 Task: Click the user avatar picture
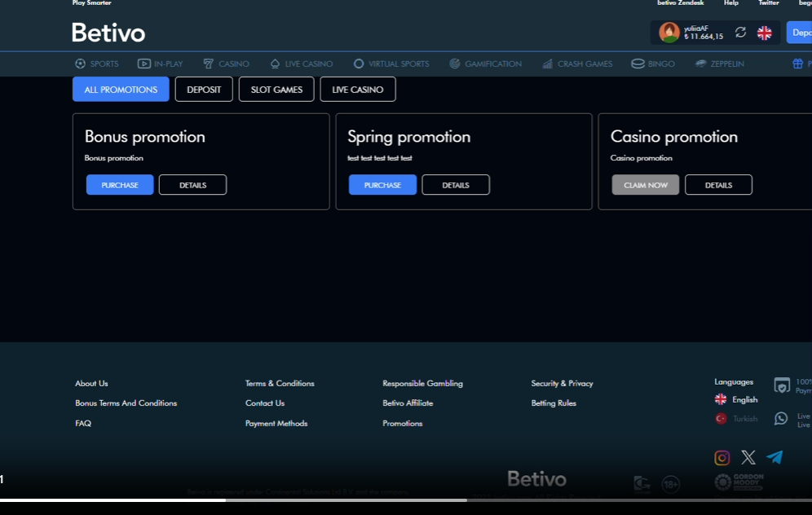tap(669, 33)
